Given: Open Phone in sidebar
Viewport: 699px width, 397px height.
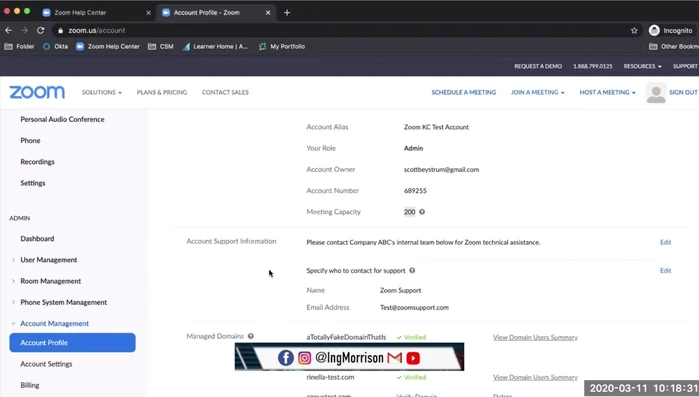Looking at the screenshot, I should (30, 140).
